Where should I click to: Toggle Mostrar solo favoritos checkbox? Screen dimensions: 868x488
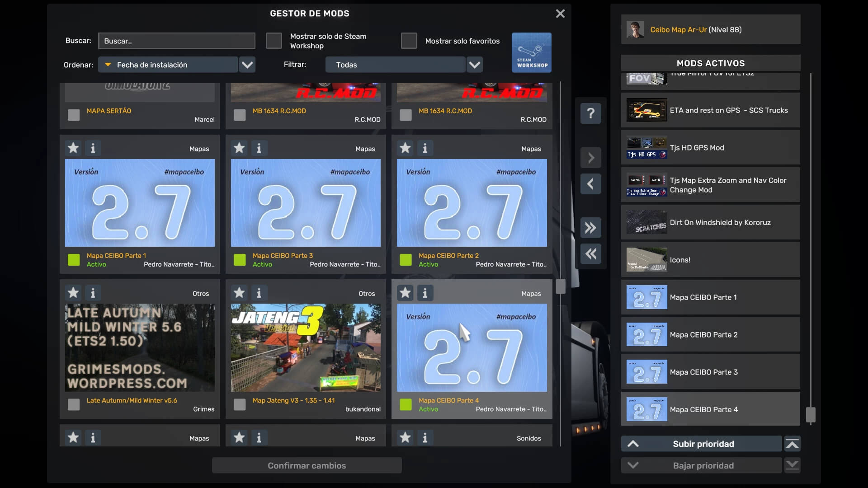(409, 41)
